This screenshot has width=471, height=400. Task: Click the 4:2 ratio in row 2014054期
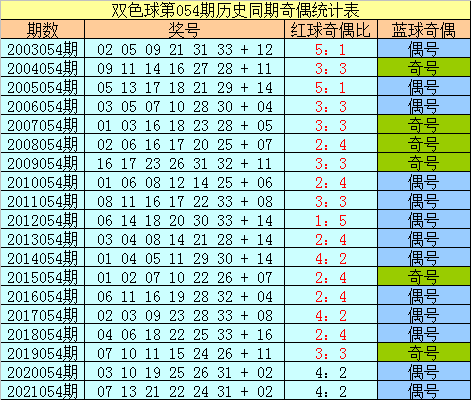pos(331,258)
